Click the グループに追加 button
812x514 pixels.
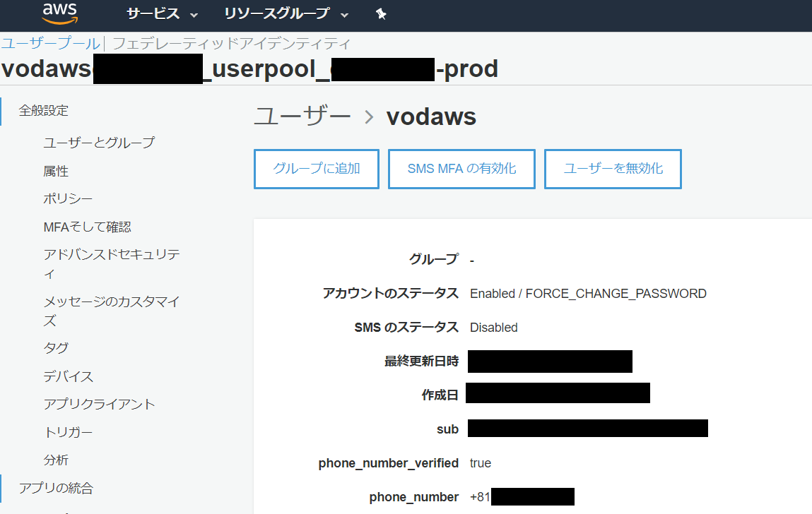(x=316, y=169)
